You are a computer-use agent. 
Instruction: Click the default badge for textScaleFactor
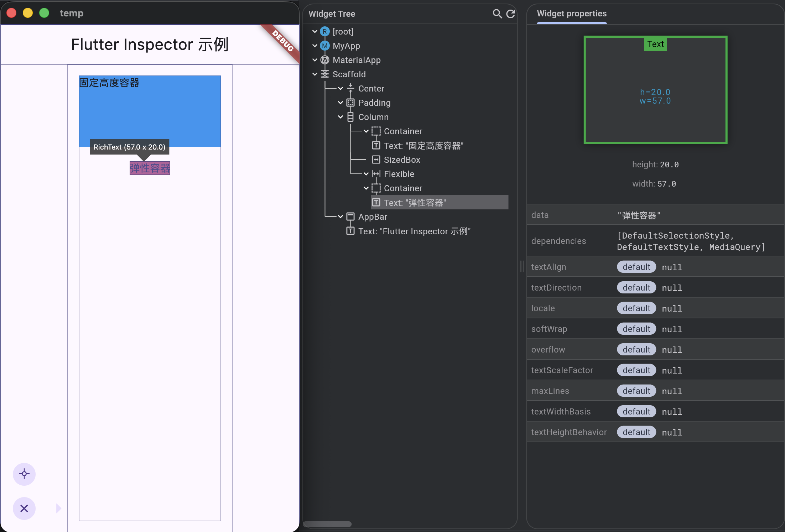[636, 370]
